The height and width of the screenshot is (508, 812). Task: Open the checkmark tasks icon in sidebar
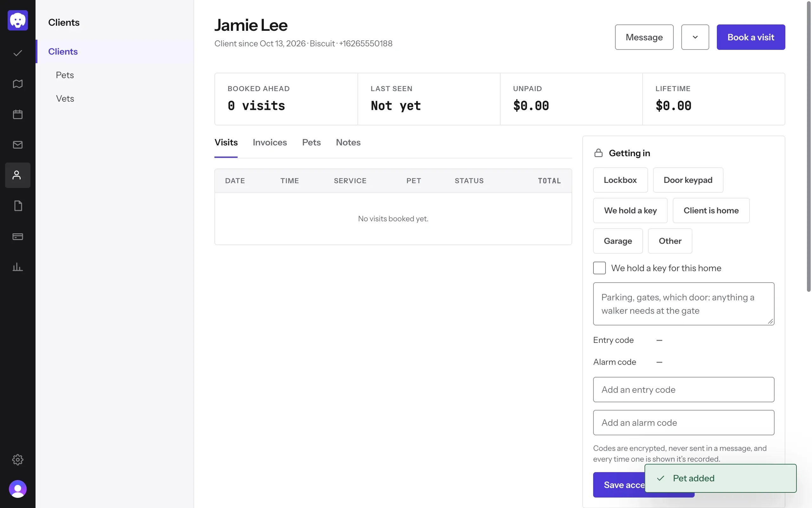(x=18, y=53)
